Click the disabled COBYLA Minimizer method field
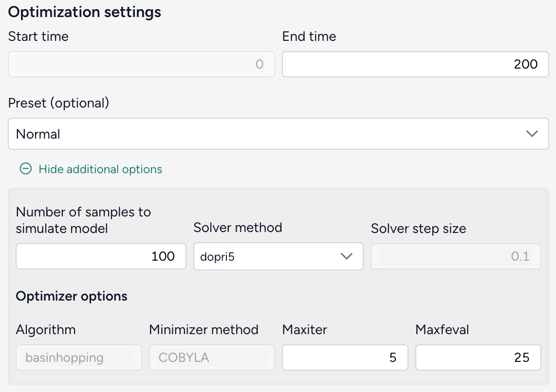The image size is (556, 392). (212, 357)
